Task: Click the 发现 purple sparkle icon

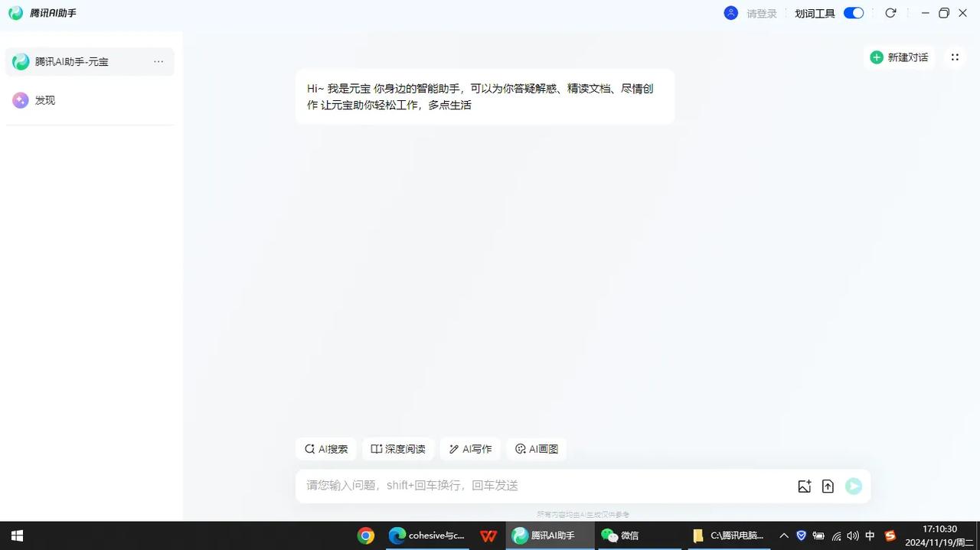Action: (21, 100)
